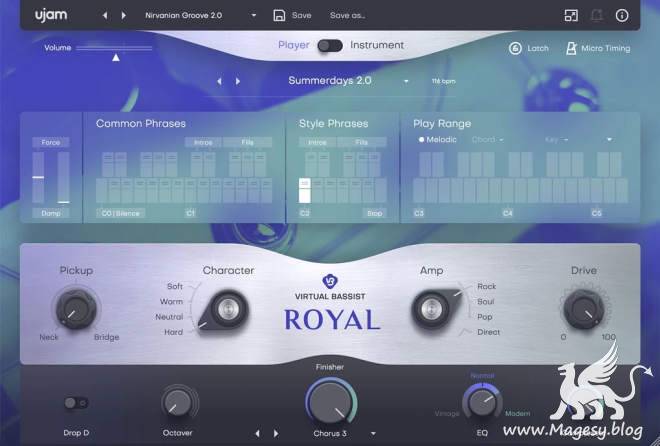This screenshot has width=660, height=446.
Task: Open the Summerdays 2.0 style dropdown arrow
Action: [x=406, y=81]
